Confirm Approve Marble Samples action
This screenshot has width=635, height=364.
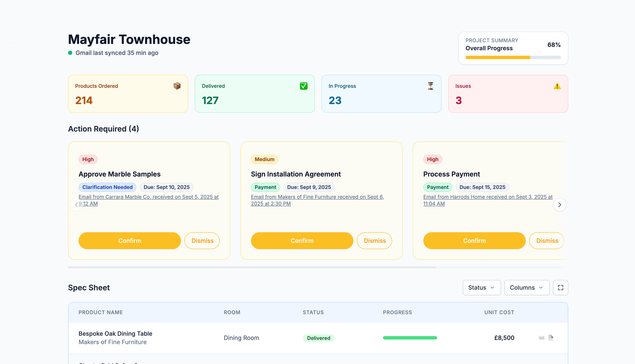(x=129, y=240)
